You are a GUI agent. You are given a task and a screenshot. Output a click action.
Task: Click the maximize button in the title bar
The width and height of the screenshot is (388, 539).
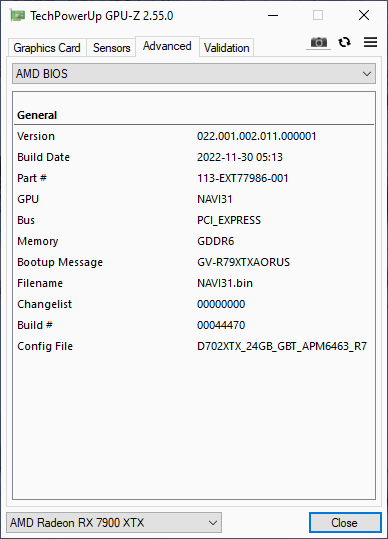click(x=318, y=15)
